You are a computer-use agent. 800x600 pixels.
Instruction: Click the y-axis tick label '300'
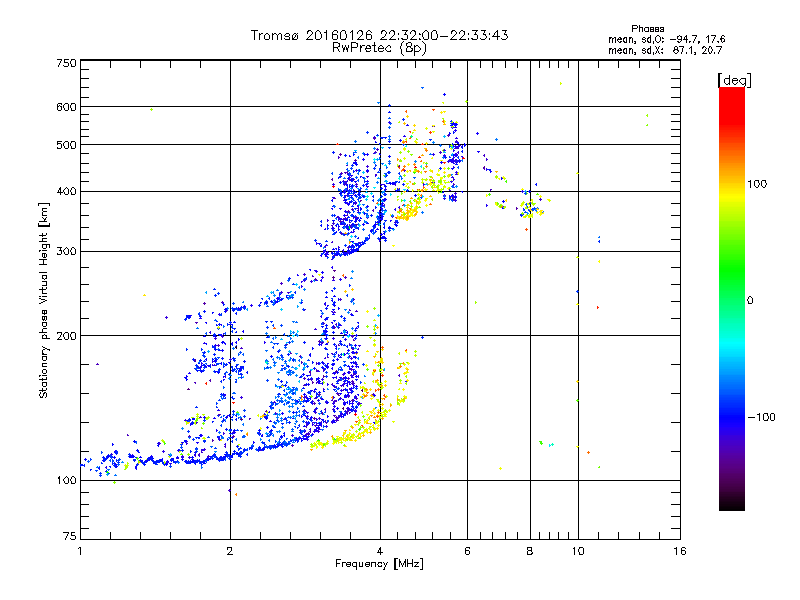click(x=67, y=252)
